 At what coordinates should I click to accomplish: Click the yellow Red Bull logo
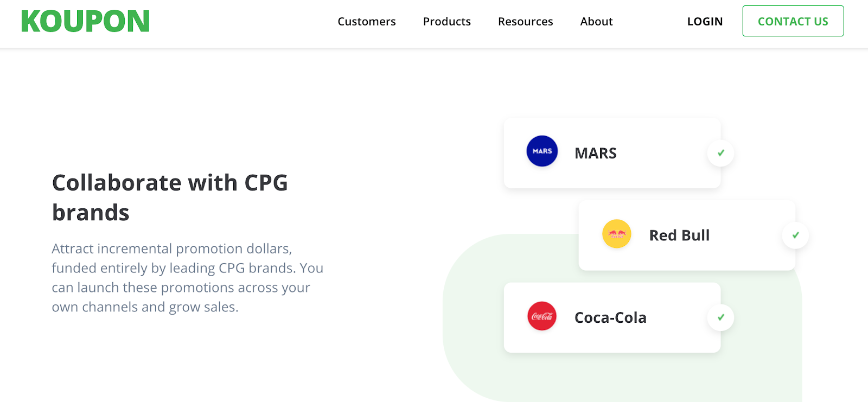(617, 234)
